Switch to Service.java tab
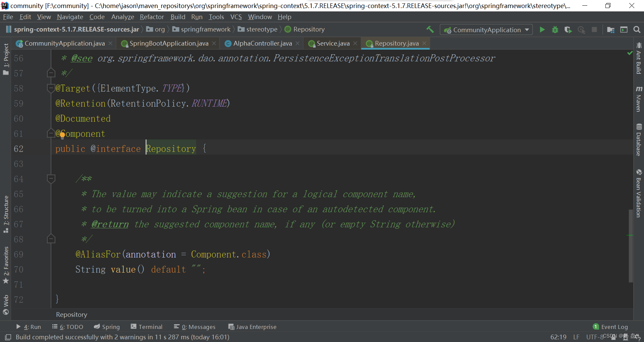 click(333, 43)
